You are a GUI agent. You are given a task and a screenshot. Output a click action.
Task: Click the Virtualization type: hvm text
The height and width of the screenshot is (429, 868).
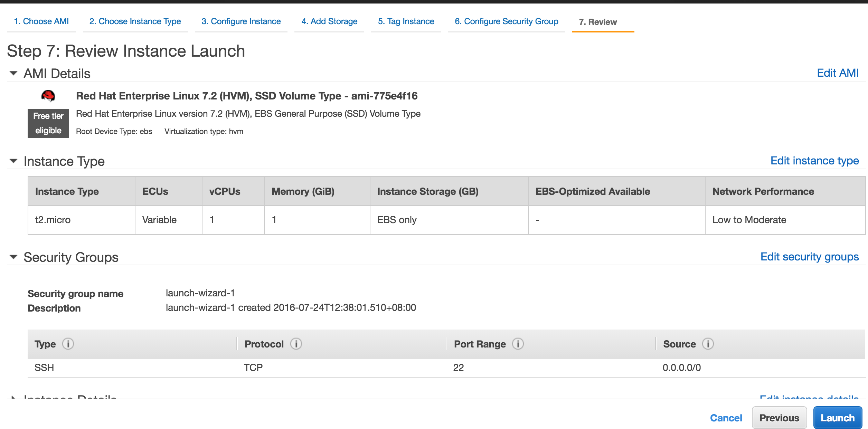(x=204, y=131)
